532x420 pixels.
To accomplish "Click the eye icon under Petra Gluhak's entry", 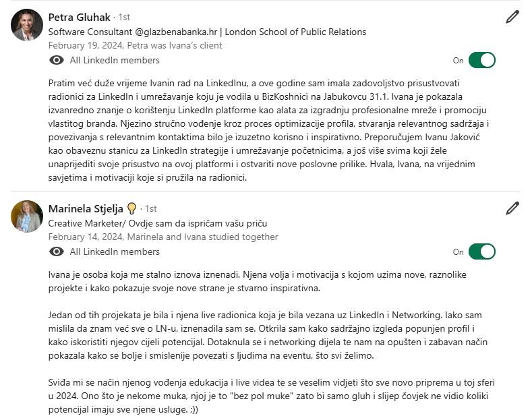I will point(57,61).
